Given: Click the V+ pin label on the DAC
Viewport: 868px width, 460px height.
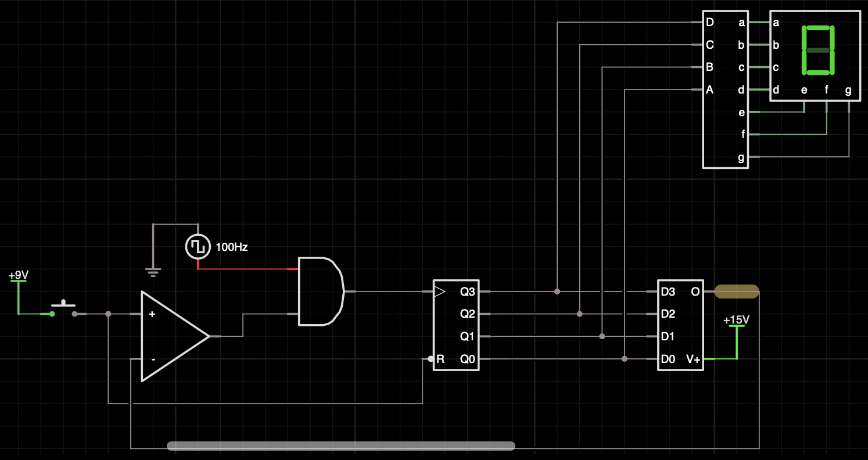Looking at the screenshot, I should coord(693,359).
